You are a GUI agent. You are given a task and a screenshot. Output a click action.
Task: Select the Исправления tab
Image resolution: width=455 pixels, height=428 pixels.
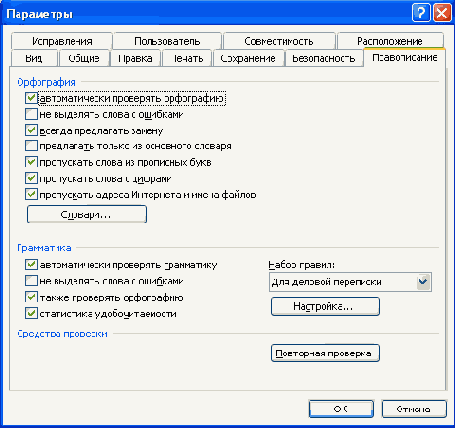62,41
